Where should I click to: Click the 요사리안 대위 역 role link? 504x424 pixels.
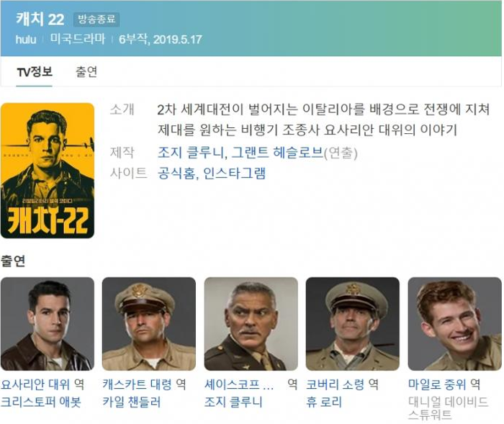42,384
